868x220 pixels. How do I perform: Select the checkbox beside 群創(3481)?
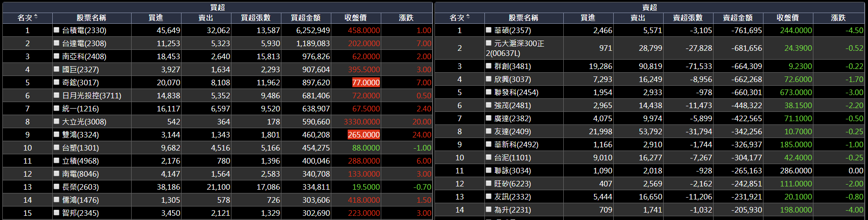(x=489, y=65)
